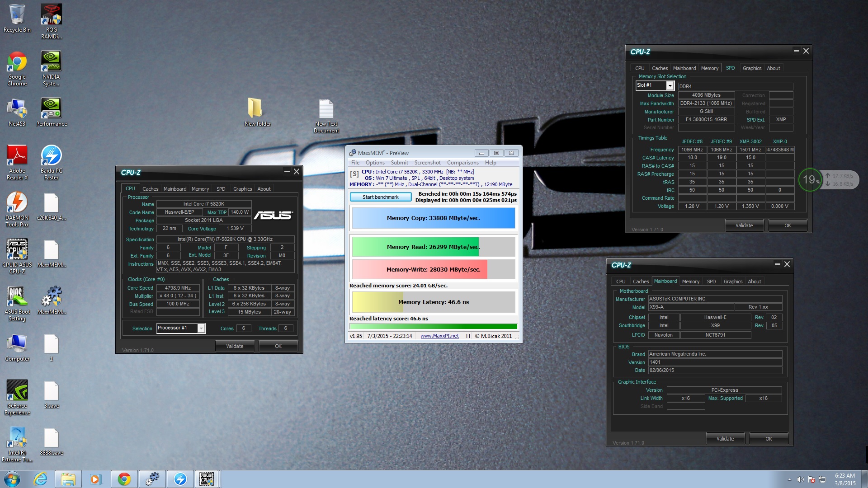The height and width of the screenshot is (488, 868).
Task: Open DAEMON Tools Pro icon
Action: (17, 210)
